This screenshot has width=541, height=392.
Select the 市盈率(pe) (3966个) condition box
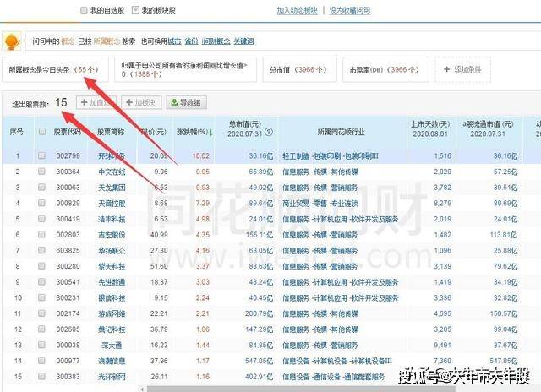coord(385,69)
